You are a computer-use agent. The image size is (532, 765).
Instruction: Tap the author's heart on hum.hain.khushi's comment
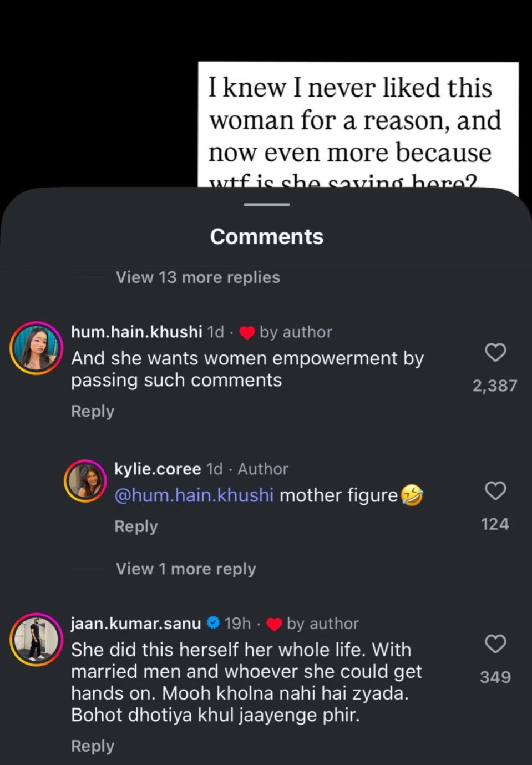[247, 332]
